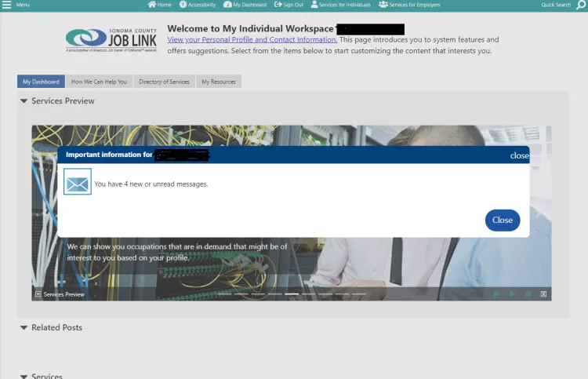588x379 pixels.
Task: Click Menu label in top bar
Action: 23,5
